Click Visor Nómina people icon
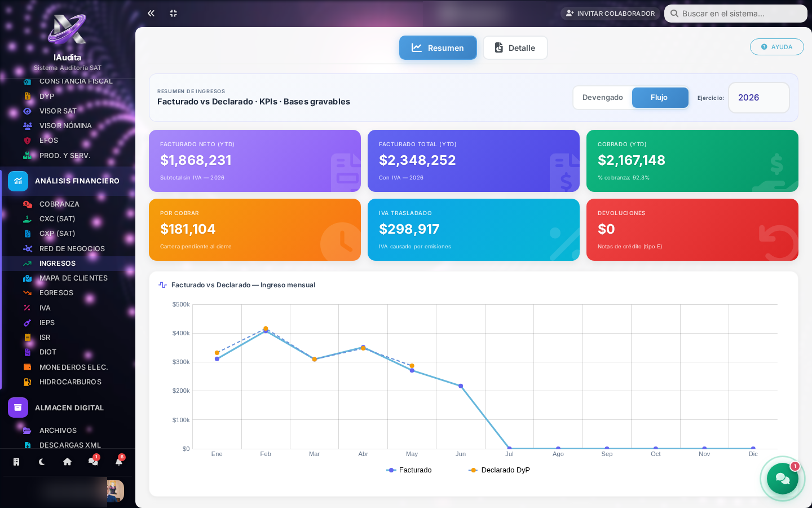This screenshot has width=812, height=508. (x=27, y=126)
